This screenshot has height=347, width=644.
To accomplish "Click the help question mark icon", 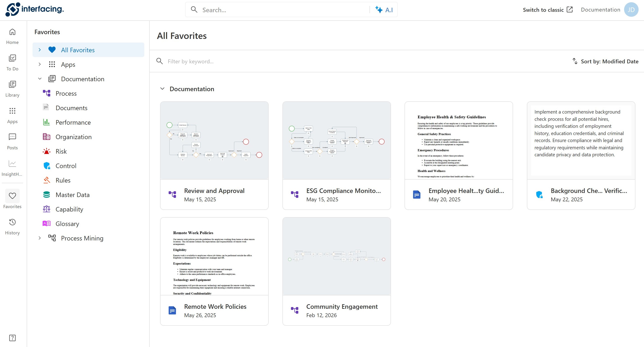I will click(x=12, y=338).
